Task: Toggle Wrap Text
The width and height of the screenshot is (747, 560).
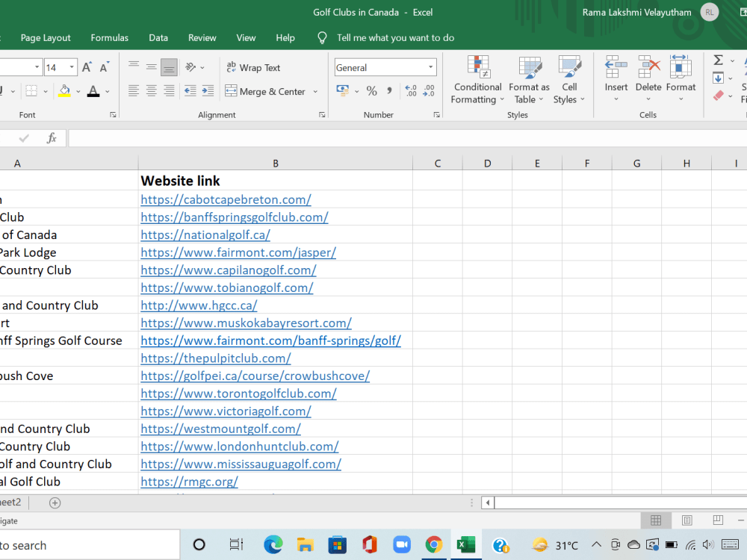Action: pos(253,68)
